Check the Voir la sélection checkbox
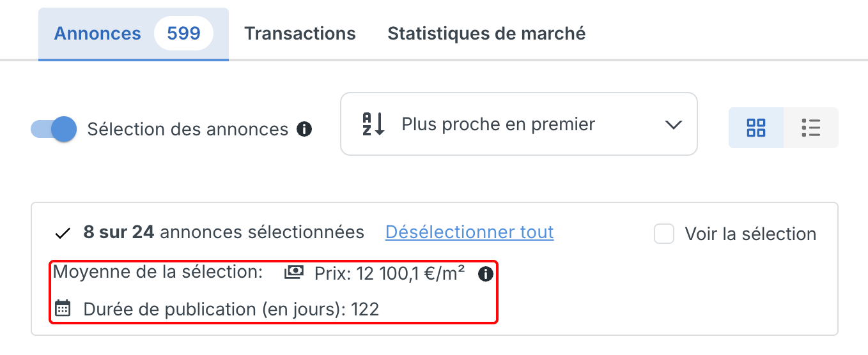This screenshot has width=868, height=355. click(664, 234)
